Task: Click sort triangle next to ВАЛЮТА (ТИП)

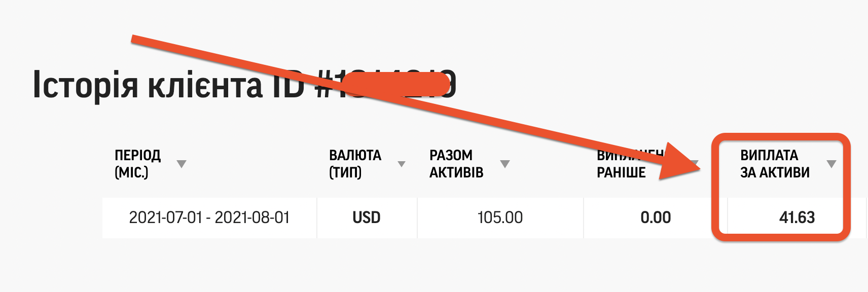Action: (402, 164)
